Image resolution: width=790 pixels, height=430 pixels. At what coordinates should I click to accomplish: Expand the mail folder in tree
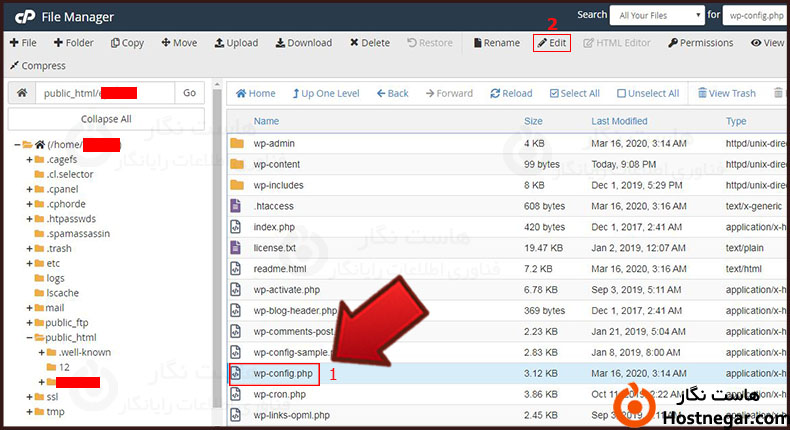(x=29, y=308)
